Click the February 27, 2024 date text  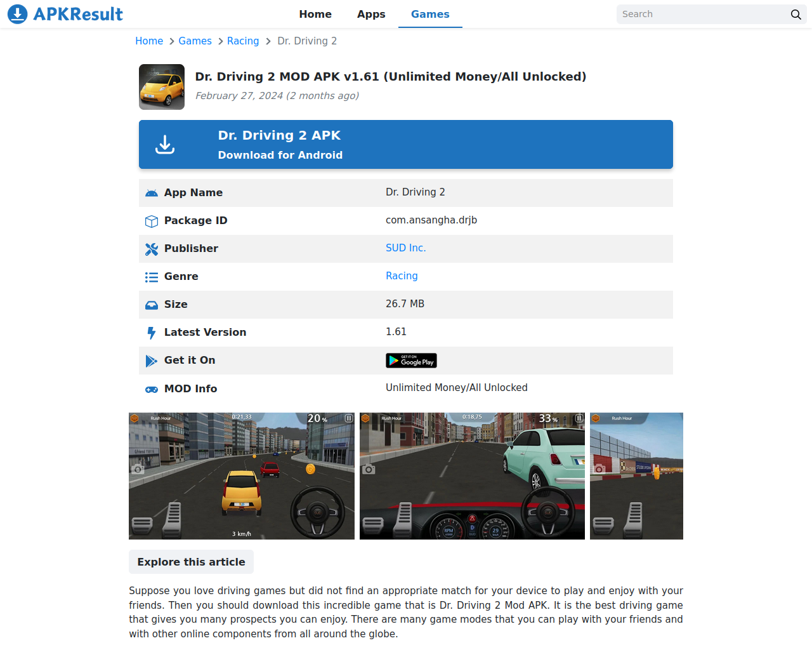277,96
